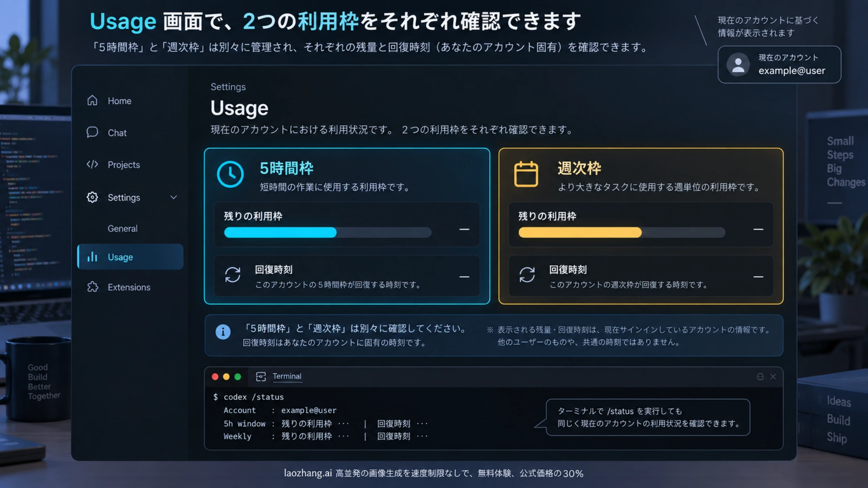Click the 5時間枠 card title
The height and width of the screenshot is (488, 868).
coord(286,168)
